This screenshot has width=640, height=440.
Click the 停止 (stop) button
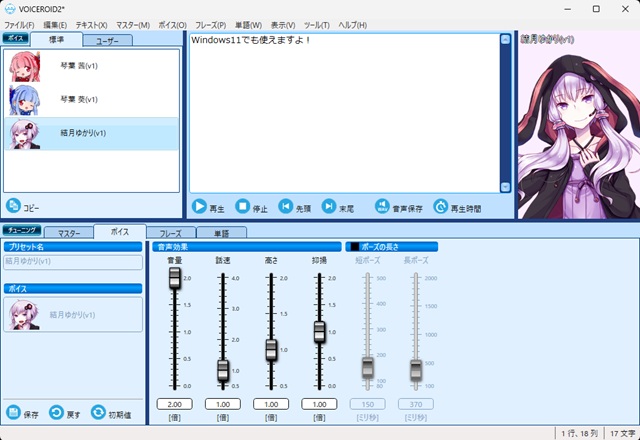click(x=242, y=207)
